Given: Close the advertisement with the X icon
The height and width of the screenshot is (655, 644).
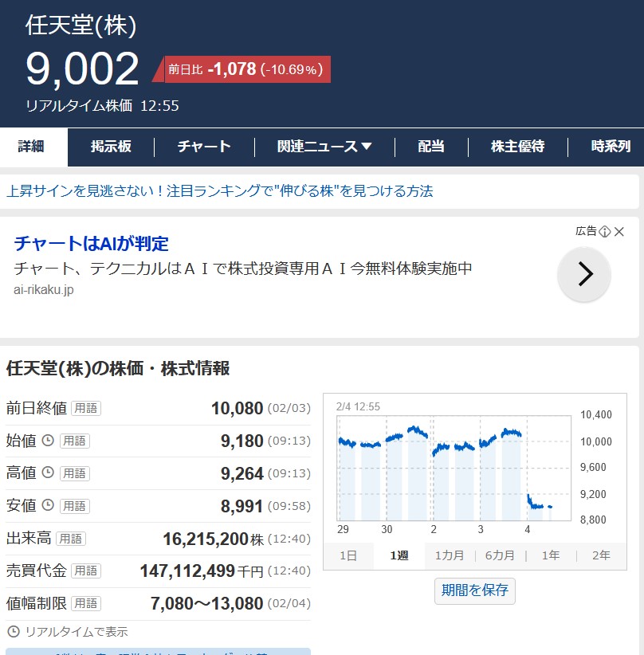Looking at the screenshot, I should (619, 232).
